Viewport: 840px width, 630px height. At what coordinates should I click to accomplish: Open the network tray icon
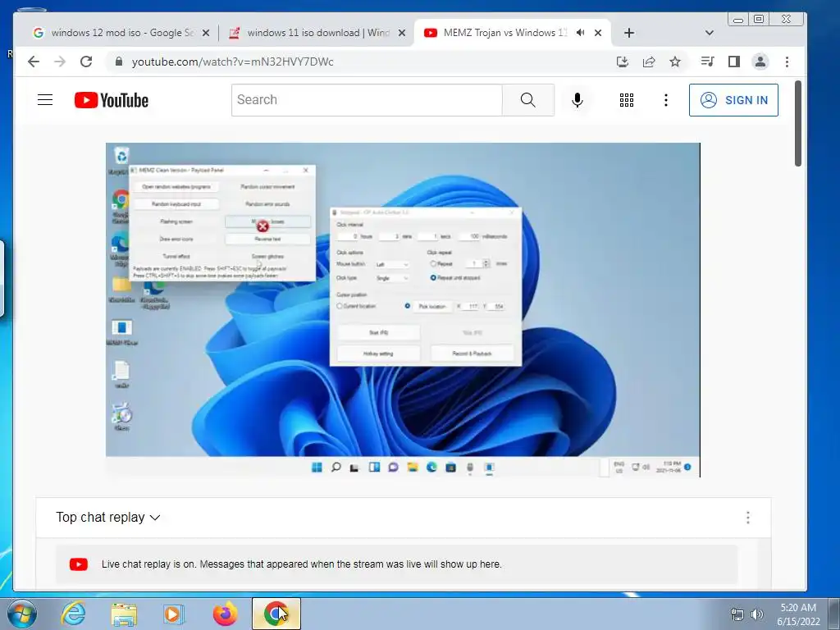tap(737, 614)
